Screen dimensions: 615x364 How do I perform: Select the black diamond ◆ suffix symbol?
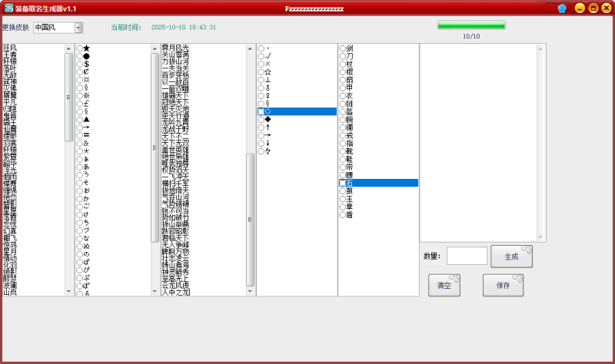coord(261,119)
